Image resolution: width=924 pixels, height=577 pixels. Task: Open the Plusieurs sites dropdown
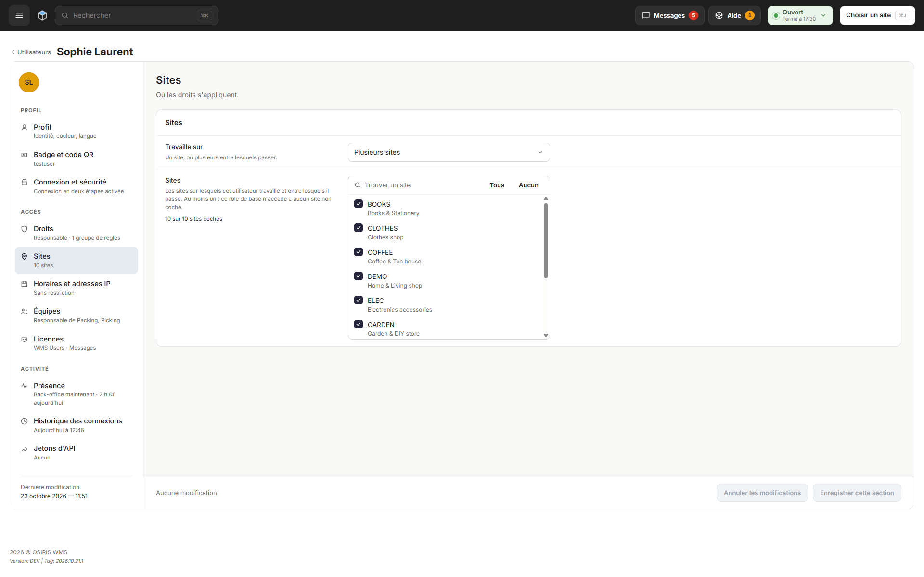pyautogui.click(x=449, y=152)
